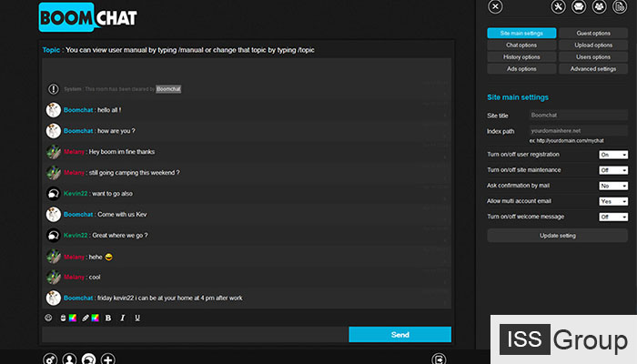
Task: Click the plus icon in the bottom bar
Action: tap(107, 359)
